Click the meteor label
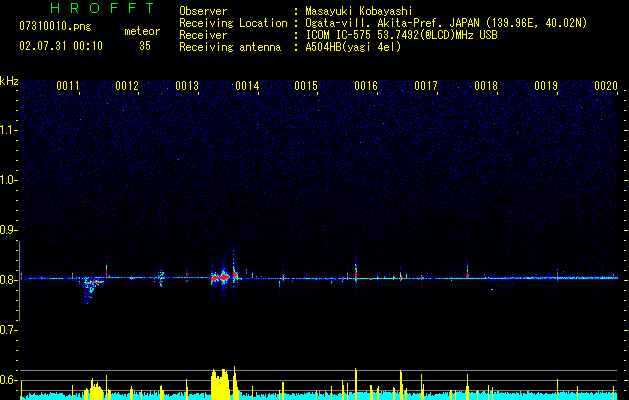 coord(142,31)
